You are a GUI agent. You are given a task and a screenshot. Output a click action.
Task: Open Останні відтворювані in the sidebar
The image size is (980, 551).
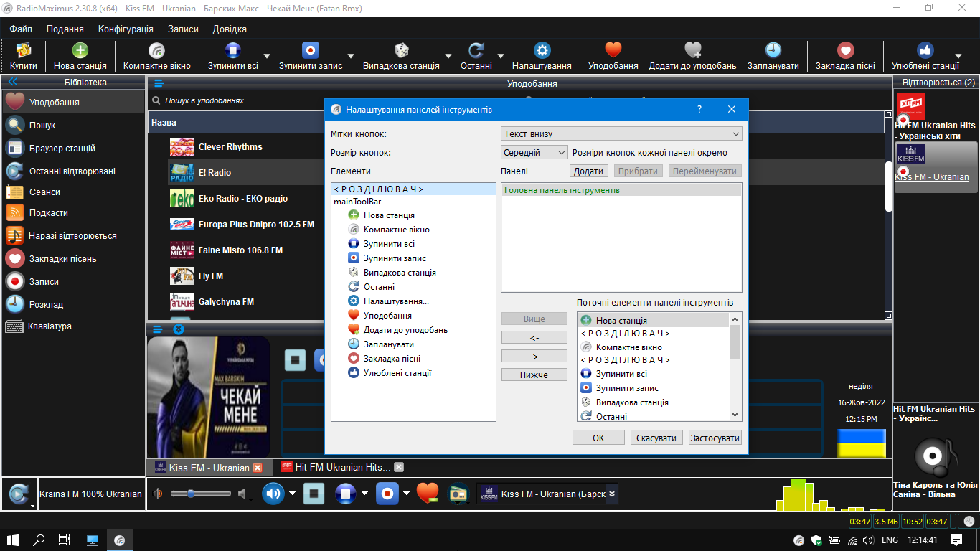tap(73, 171)
